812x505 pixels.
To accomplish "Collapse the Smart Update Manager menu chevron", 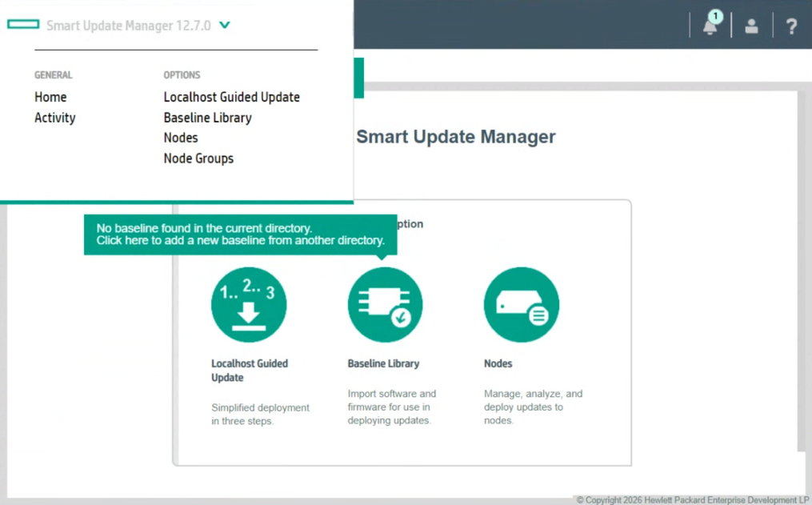I will (x=224, y=25).
